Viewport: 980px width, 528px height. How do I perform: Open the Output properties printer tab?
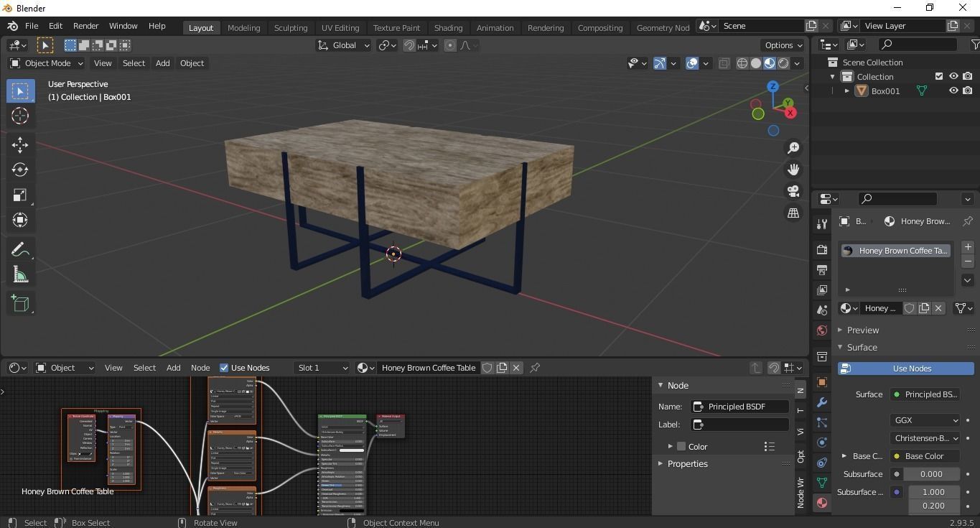(x=822, y=270)
